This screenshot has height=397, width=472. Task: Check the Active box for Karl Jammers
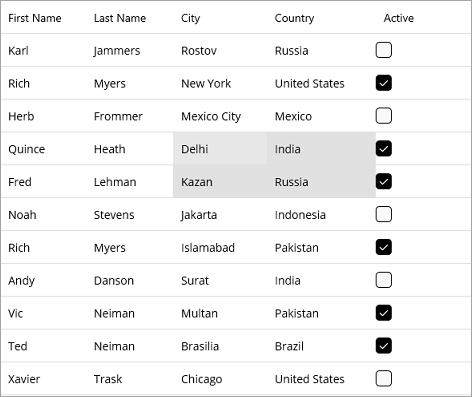pyautogui.click(x=383, y=50)
